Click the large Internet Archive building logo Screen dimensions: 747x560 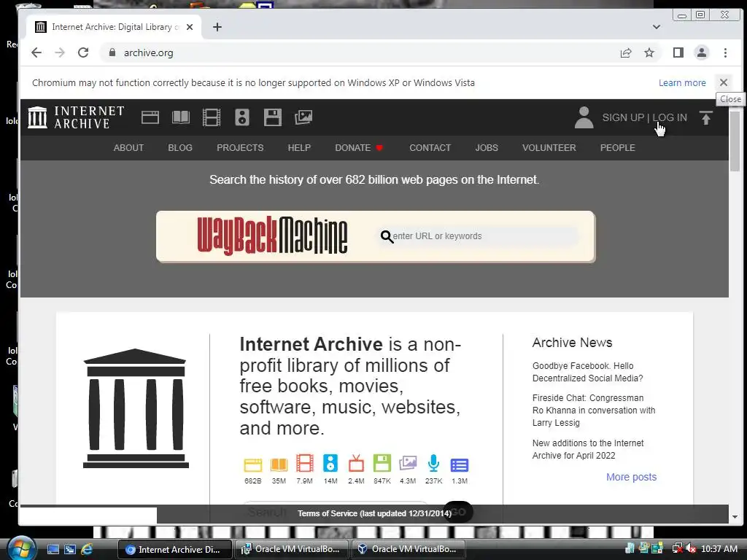[x=136, y=408]
